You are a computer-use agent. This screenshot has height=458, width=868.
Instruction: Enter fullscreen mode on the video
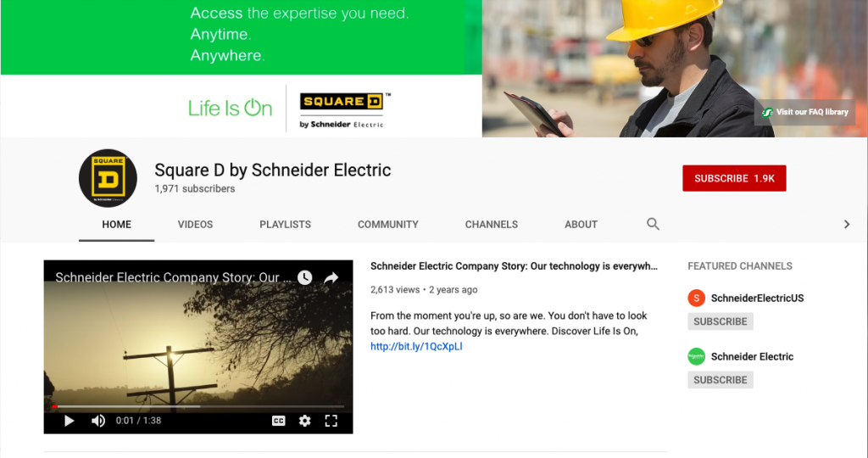click(331, 421)
